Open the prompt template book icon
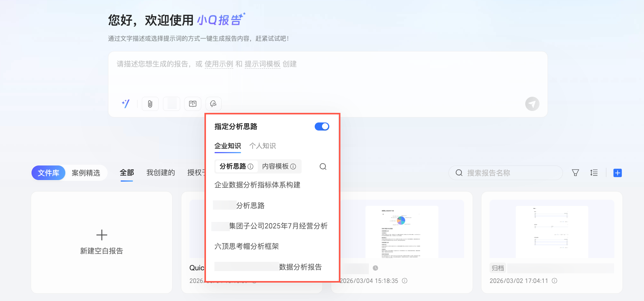 (x=193, y=104)
